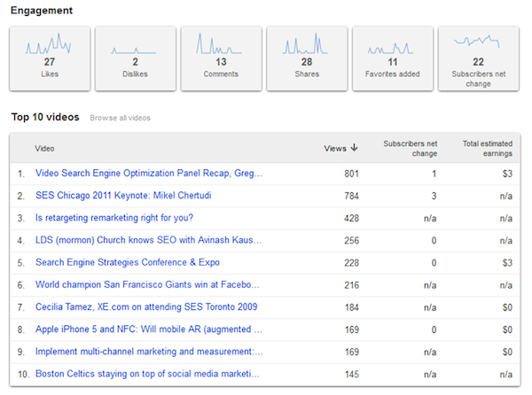Click the Top 10 videos heading

click(45, 117)
